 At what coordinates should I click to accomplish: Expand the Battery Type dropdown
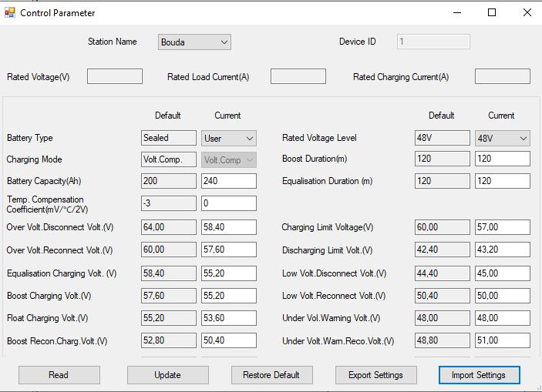click(x=228, y=139)
